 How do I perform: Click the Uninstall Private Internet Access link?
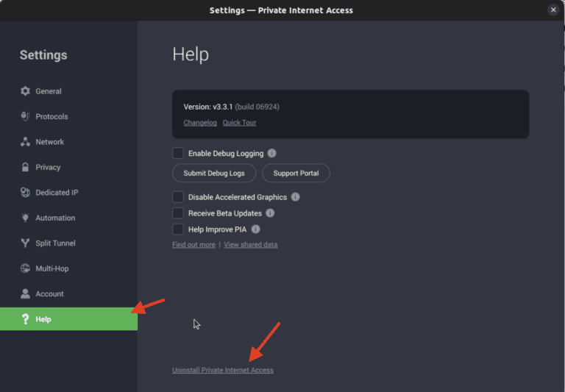click(222, 370)
